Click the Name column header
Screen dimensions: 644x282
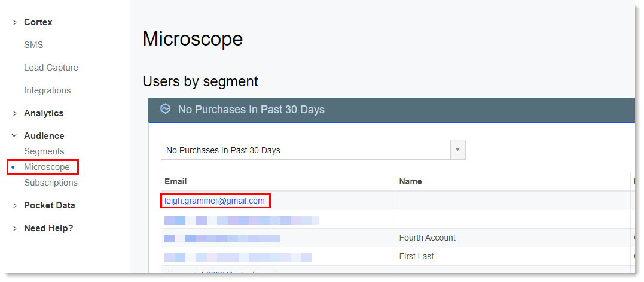411,181
